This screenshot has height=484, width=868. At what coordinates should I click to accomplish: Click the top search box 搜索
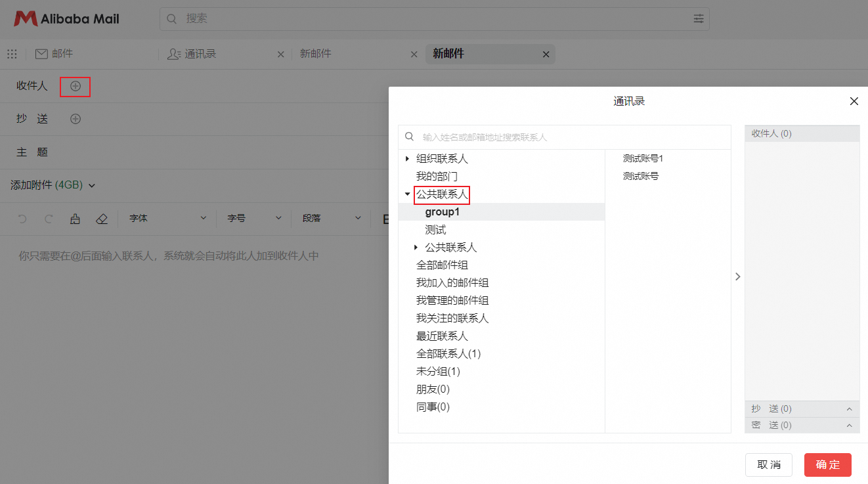tap(435, 19)
